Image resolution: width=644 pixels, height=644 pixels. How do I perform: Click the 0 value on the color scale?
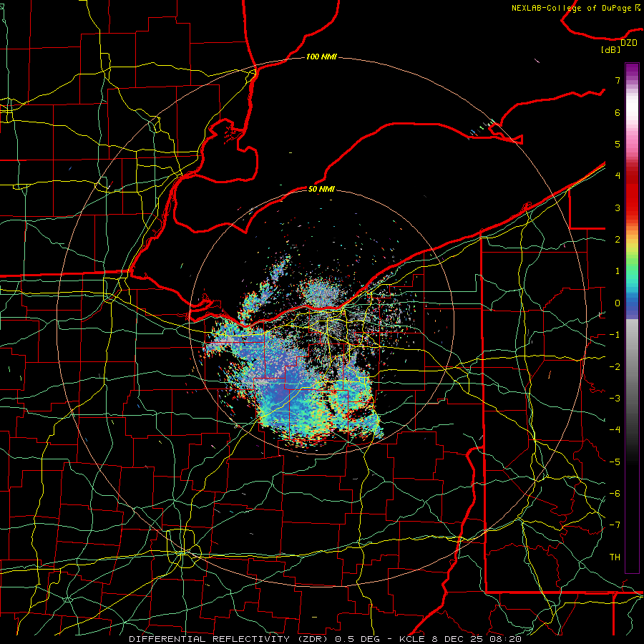click(x=618, y=303)
